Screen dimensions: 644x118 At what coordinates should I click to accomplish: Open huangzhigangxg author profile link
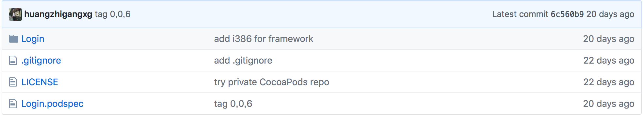tap(58, 14)
